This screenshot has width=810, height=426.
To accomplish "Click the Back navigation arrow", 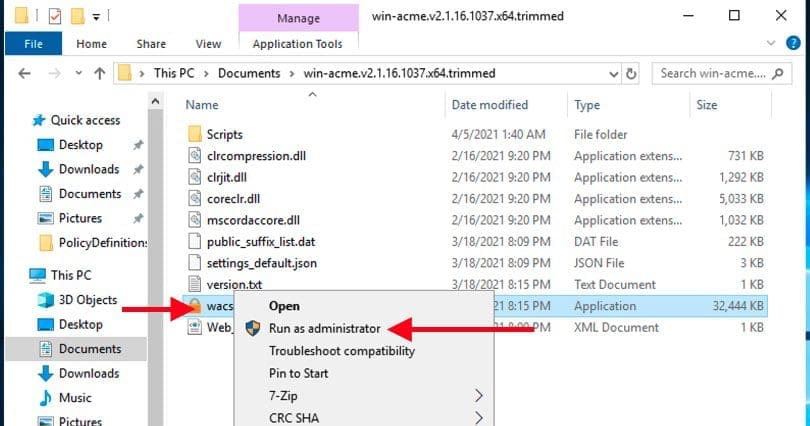I will (x=24, y=74).
